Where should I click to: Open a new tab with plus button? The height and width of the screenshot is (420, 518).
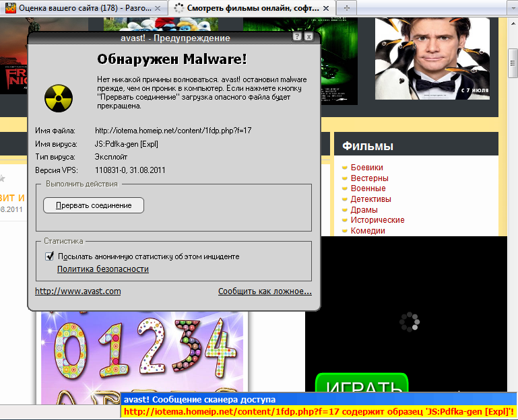pyautogui.click(x=346, y=8)
